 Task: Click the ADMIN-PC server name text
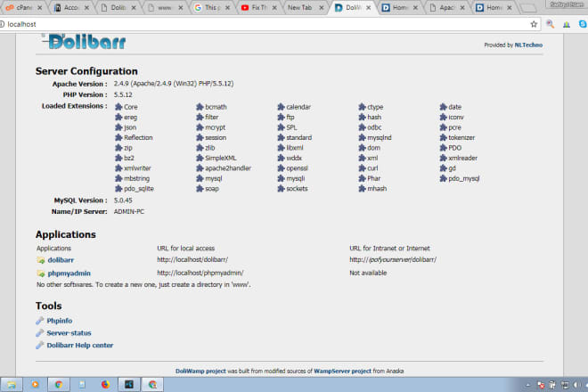tap(129, 211)
